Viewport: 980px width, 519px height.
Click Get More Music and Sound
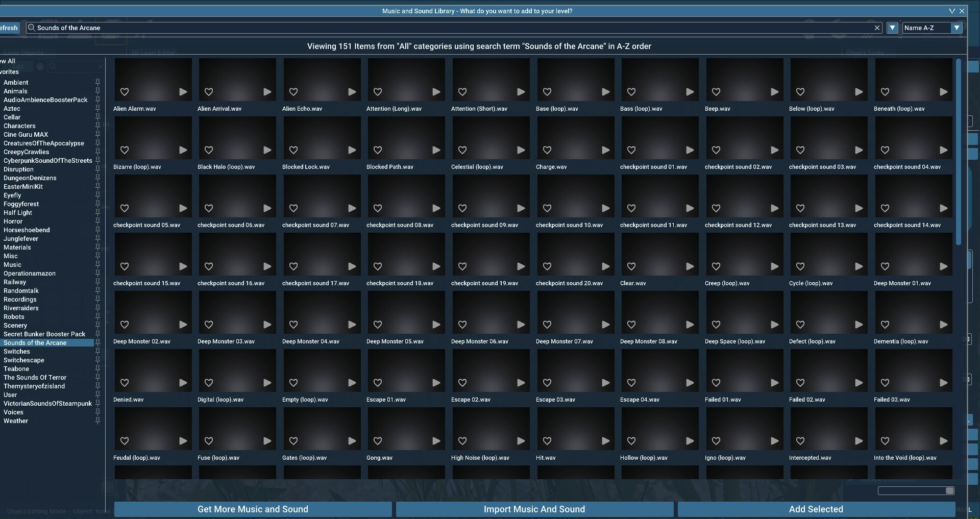[x=253, y=509]
